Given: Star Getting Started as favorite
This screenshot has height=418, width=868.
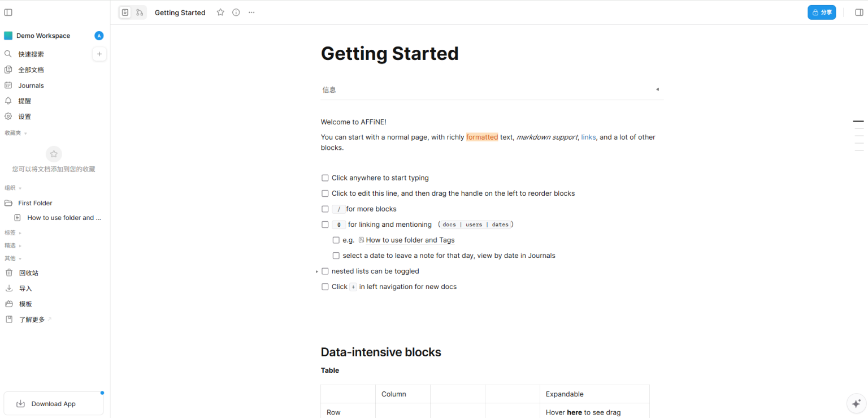Looking at the screenshot, I should 220,12.
